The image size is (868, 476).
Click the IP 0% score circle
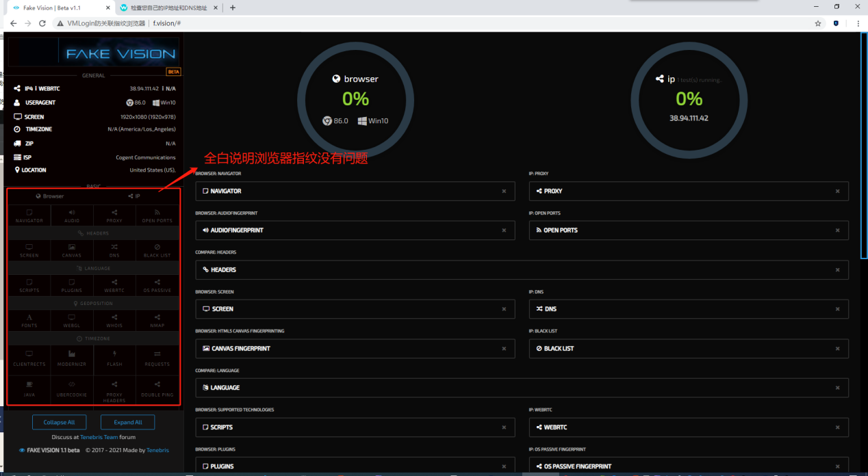tap(689, 100)
